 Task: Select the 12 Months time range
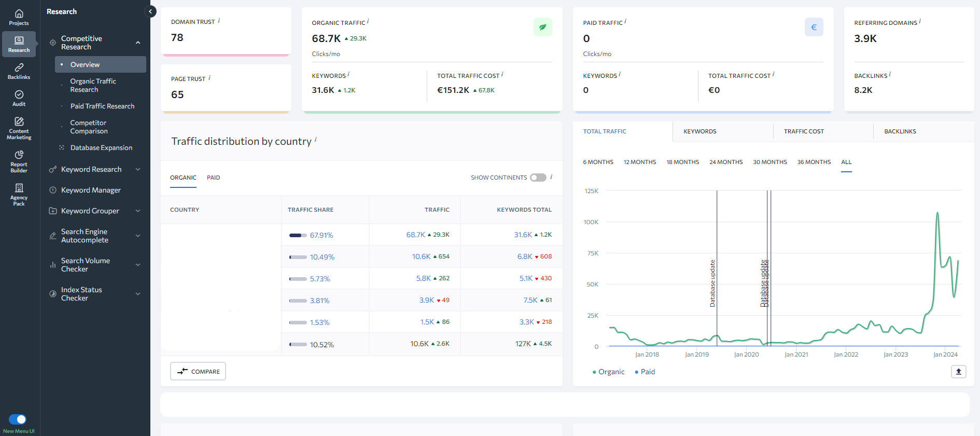[x=640, y=162]
